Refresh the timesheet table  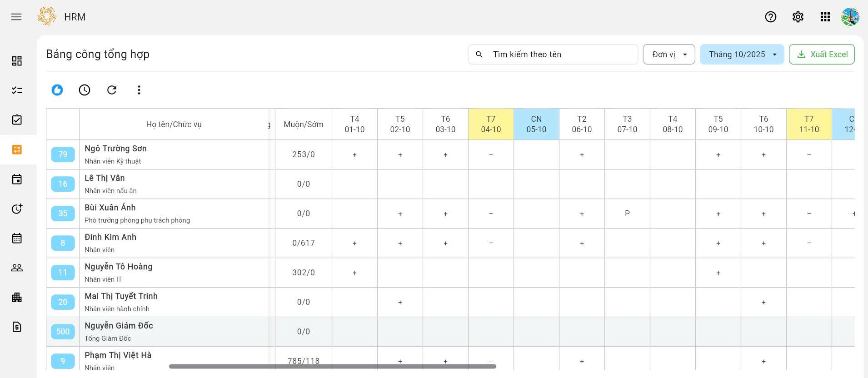[x=112, y=90]
